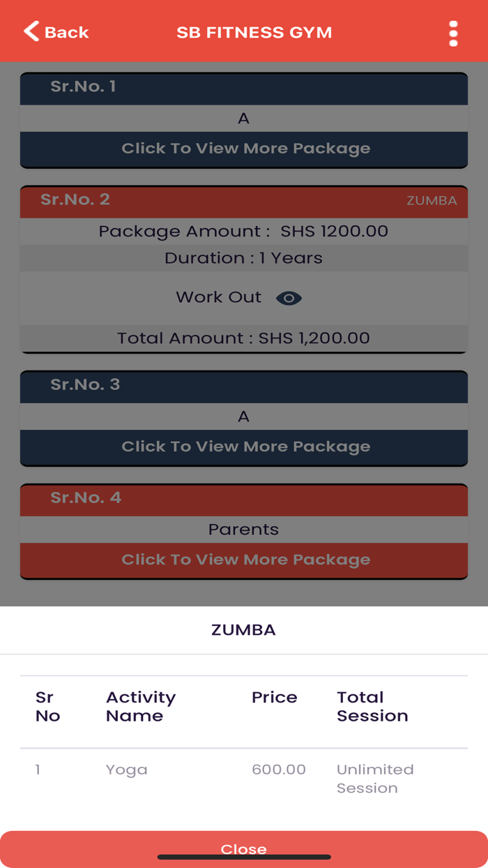Select the Yoga activity row
488x868 pixels.
pos(127,770)
